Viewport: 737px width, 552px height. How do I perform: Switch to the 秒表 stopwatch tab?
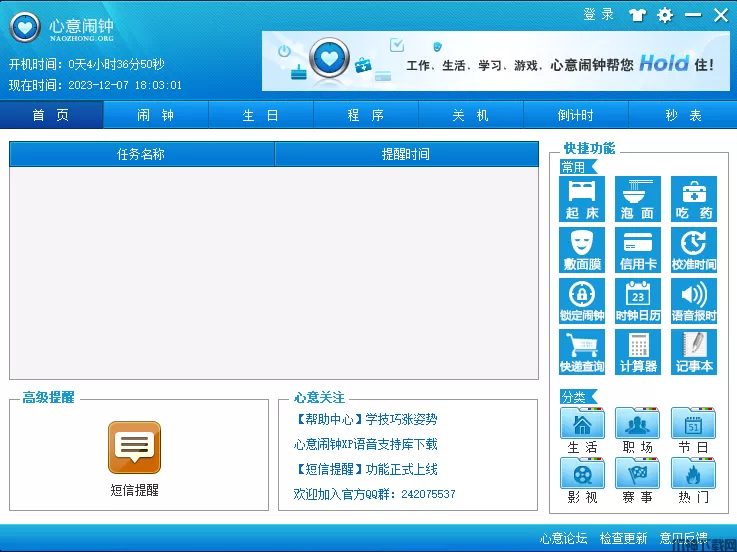683,115
